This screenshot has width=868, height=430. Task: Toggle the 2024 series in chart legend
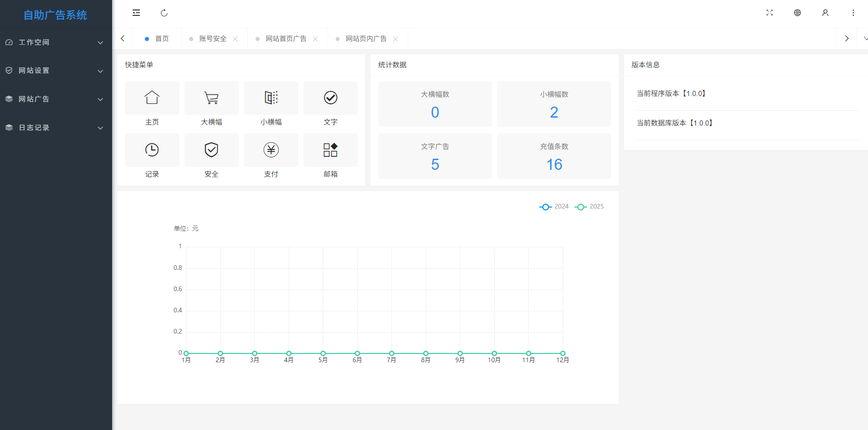[554, 207]
